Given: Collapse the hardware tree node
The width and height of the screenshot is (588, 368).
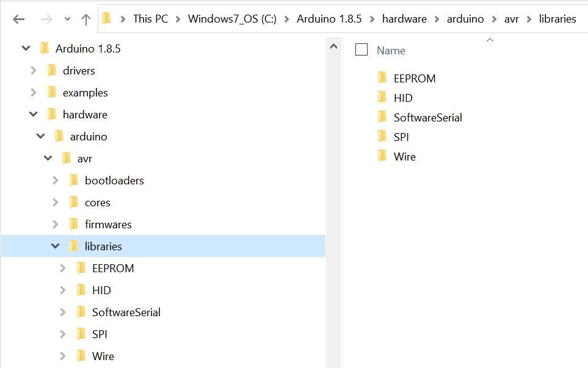Looking at the screenshot, I should [34, 115].
